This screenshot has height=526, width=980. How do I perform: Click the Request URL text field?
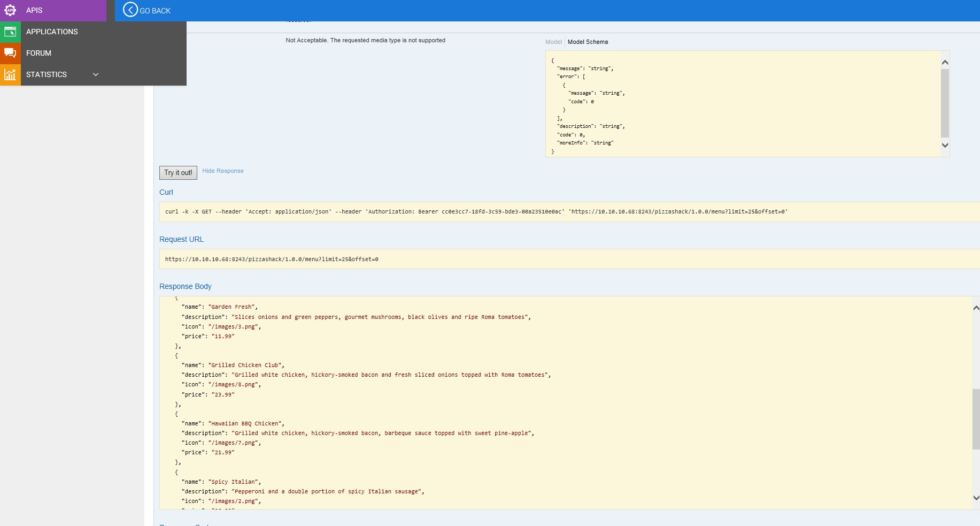click(x=374, y=260)
